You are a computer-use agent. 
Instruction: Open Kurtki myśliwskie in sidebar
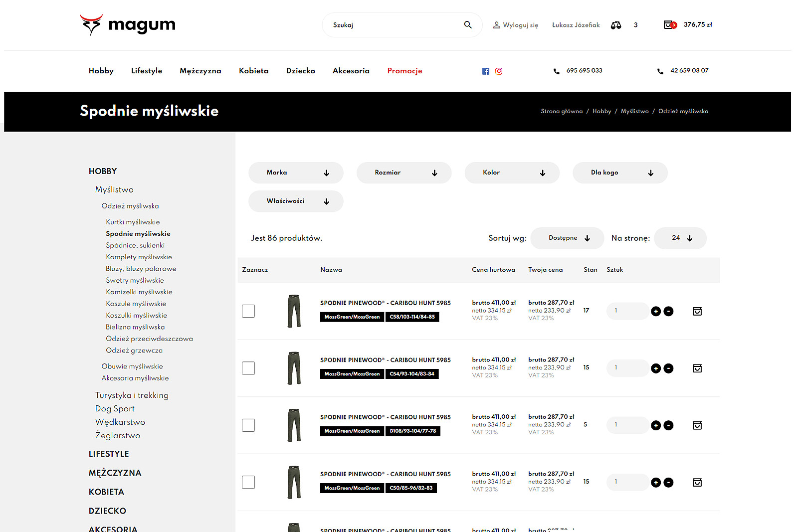pyautogui.click(x=133, y=222)
